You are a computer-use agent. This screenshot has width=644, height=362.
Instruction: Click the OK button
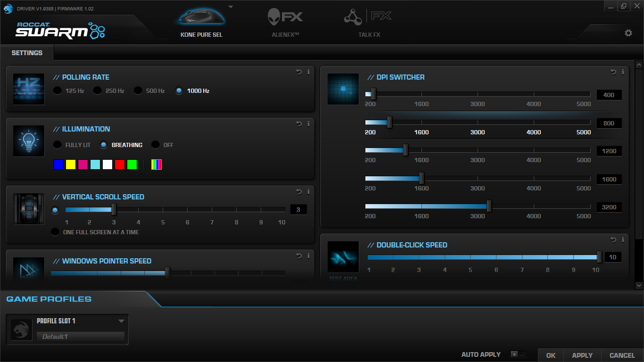click(551, 355)
